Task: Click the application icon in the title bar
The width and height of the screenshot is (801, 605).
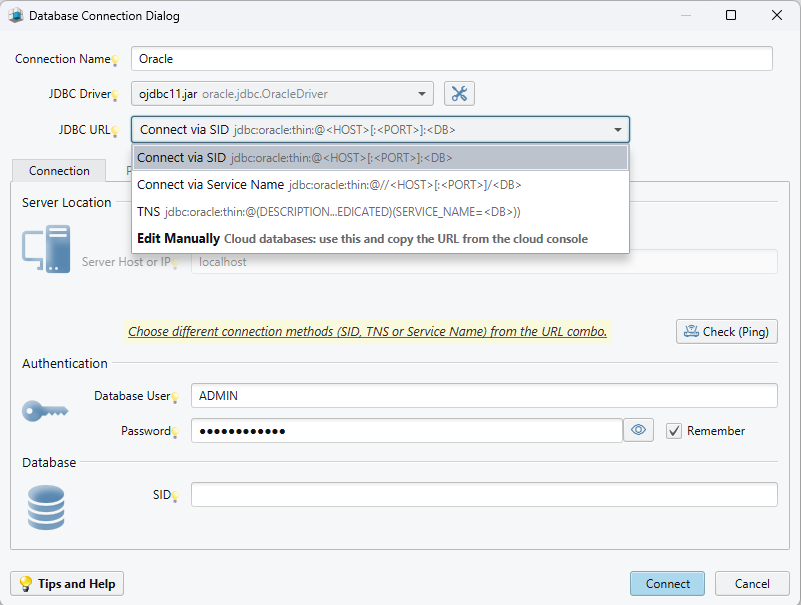Action: click(16, 15)
